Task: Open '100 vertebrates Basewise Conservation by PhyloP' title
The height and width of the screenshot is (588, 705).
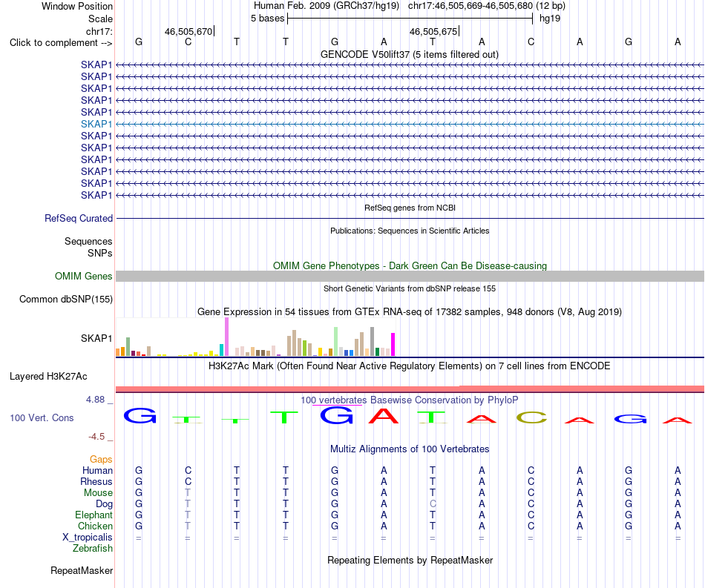Action: 410,400
